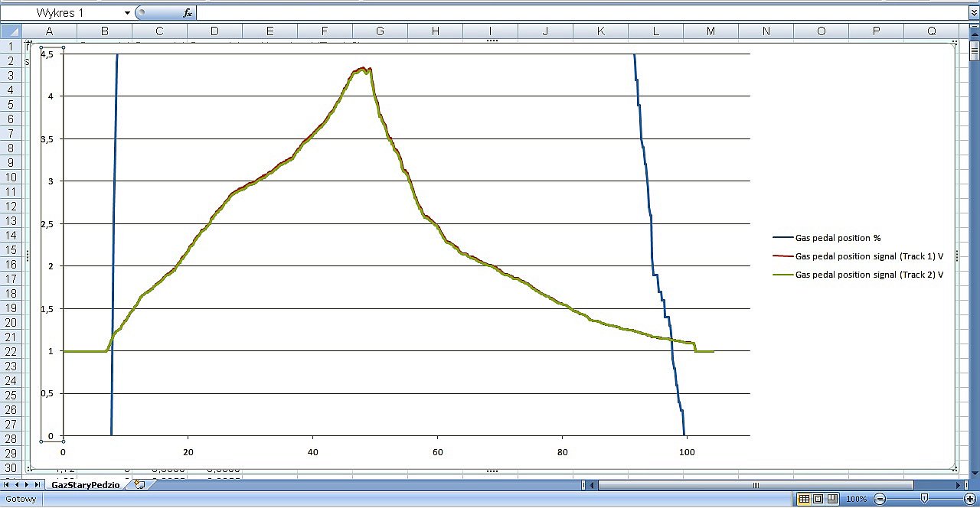Jump to last sheet with tab arrow

coord(36,485)
